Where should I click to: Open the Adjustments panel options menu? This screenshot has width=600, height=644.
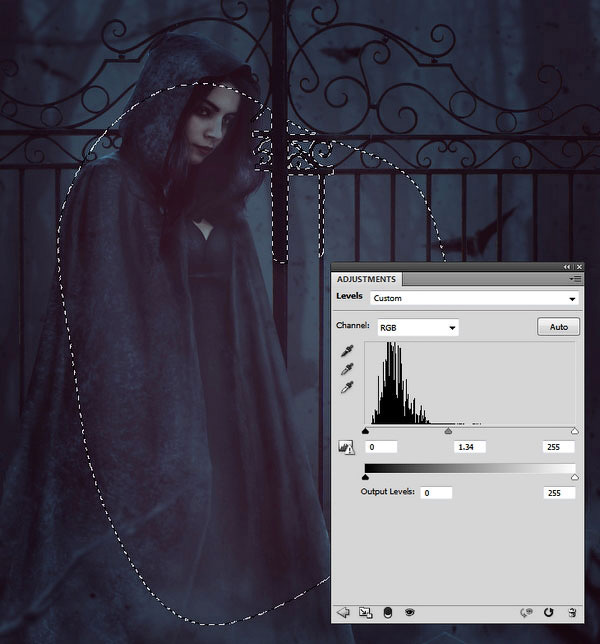coord(575,279)
